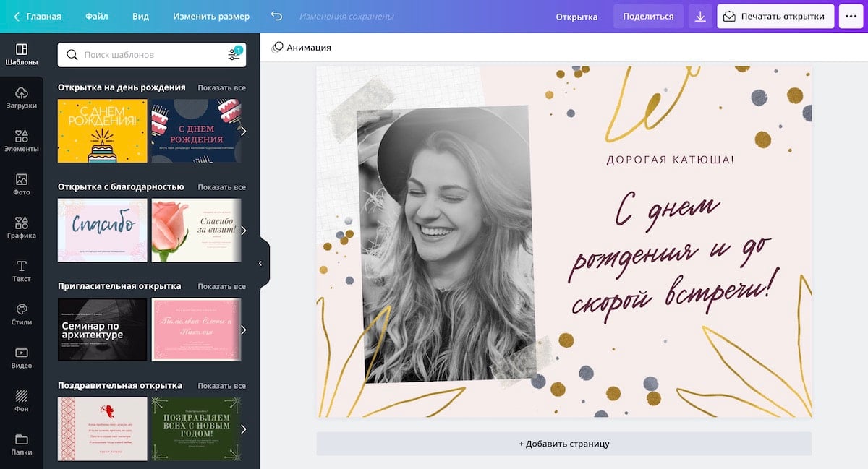Image resolution: width=868 pixels, height=469 pixels.
Task: Select the red cupid greeting template
Action: 102,429
